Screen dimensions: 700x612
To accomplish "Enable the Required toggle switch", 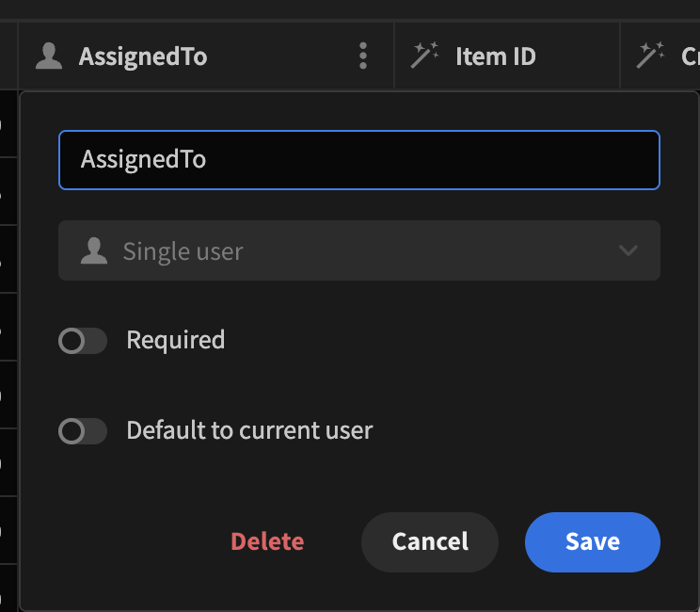I will (x=83, y=341).
